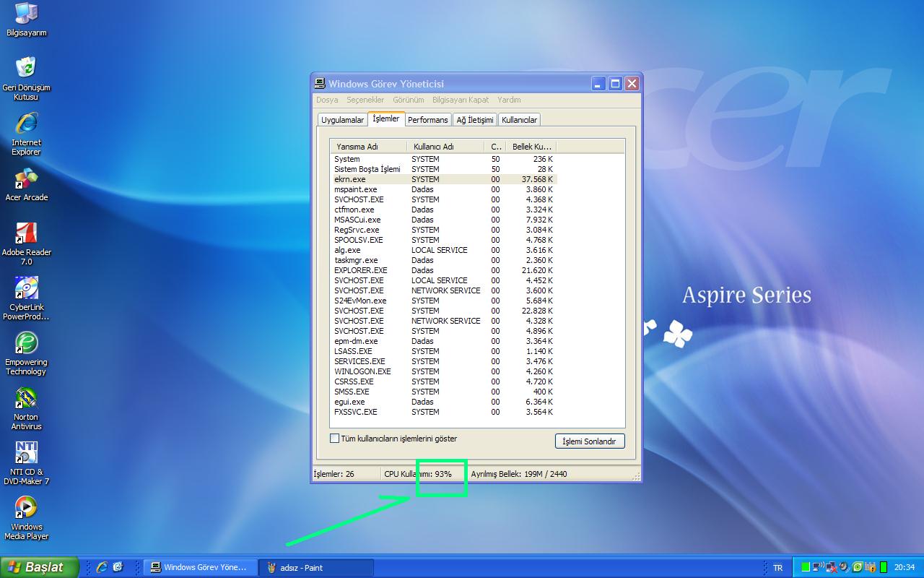Sort by Kullanıcı Adı column header
This screenshot has width=924, height=578.
coord(445,147)
